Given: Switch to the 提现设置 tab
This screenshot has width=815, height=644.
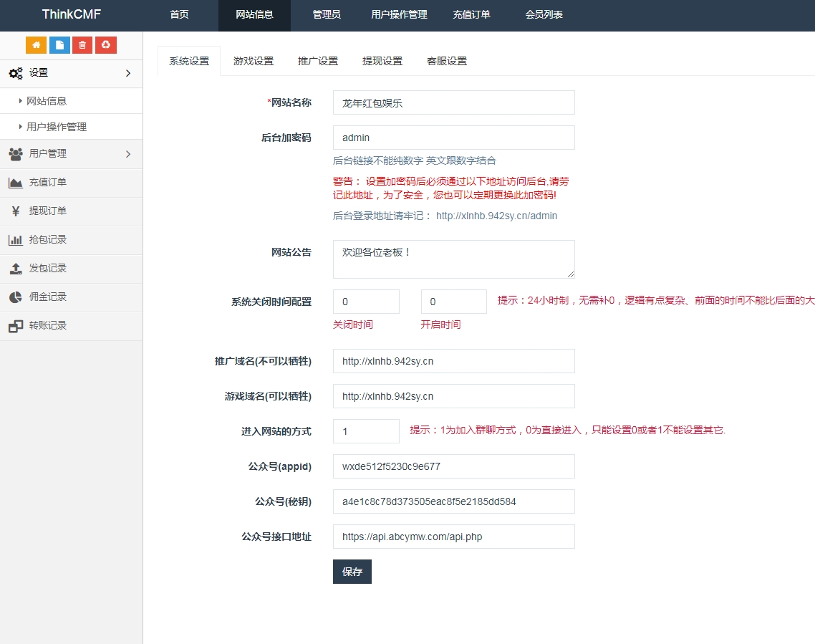Looking at the screenshot, I should pyautogui.click(x=382, y=62).
